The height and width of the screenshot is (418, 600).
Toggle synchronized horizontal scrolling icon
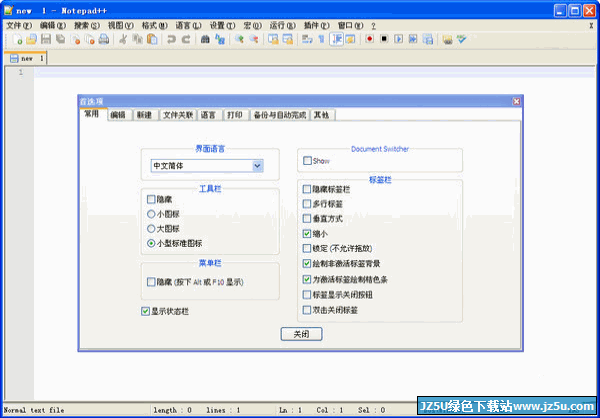(287, 39)
